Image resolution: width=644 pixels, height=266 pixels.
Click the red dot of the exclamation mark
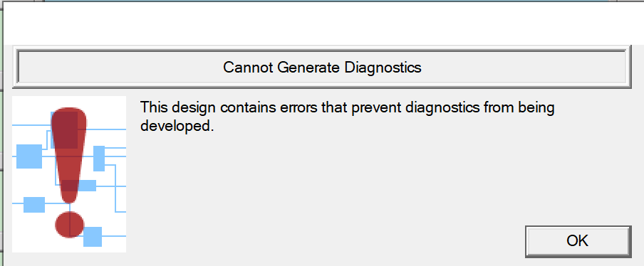[69, 225]
